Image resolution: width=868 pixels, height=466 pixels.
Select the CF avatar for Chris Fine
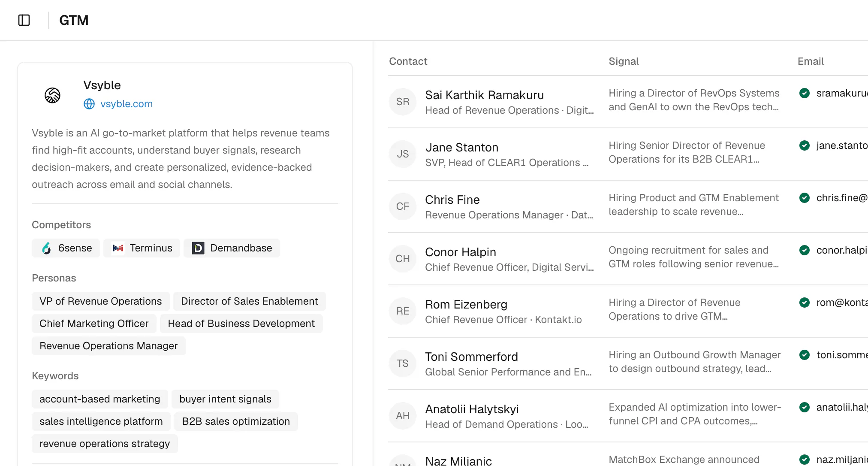tap(403, 206)
